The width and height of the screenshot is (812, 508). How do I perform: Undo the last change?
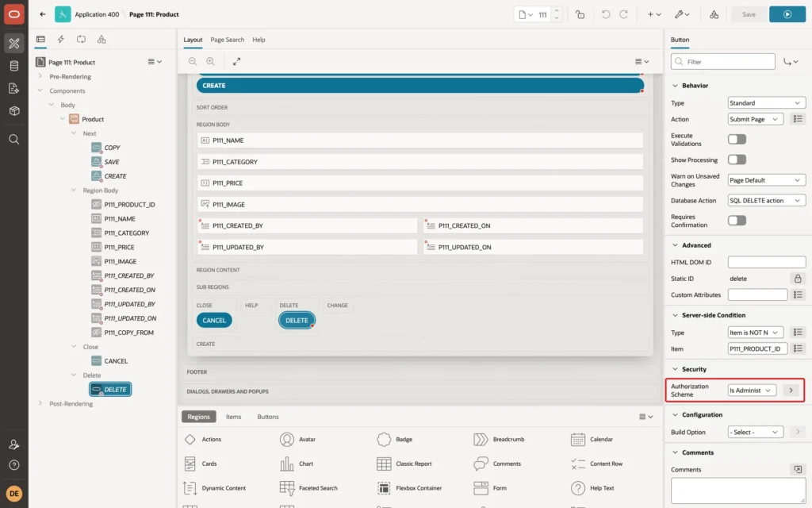point(605,14)
